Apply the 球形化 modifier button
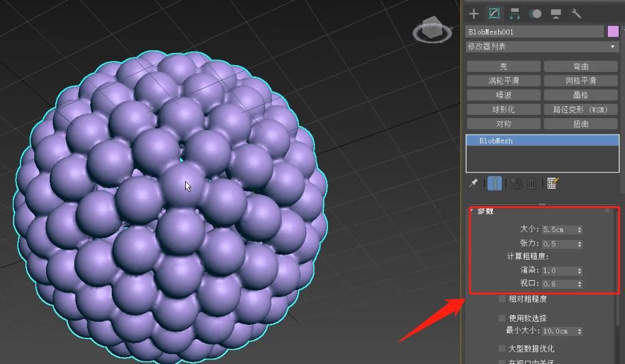This screenshot has width=625, height=364. click(504, 109)
